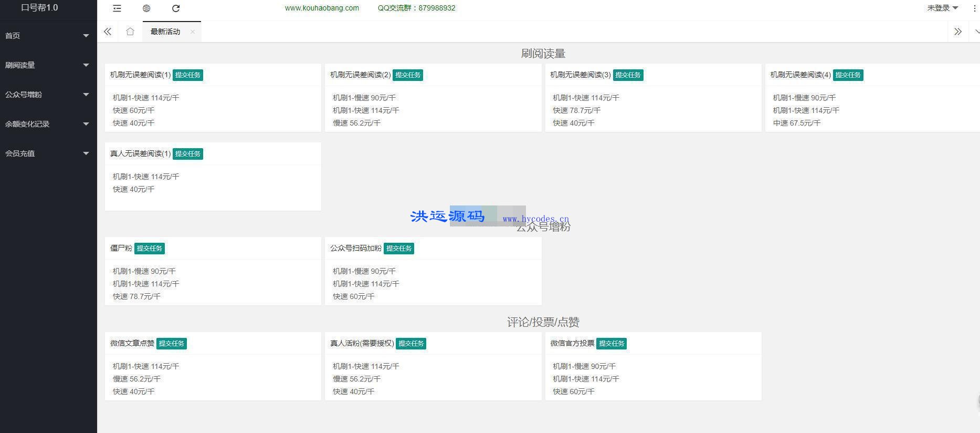
Task: Open the more options vertical dots
Action: [975, 8]
